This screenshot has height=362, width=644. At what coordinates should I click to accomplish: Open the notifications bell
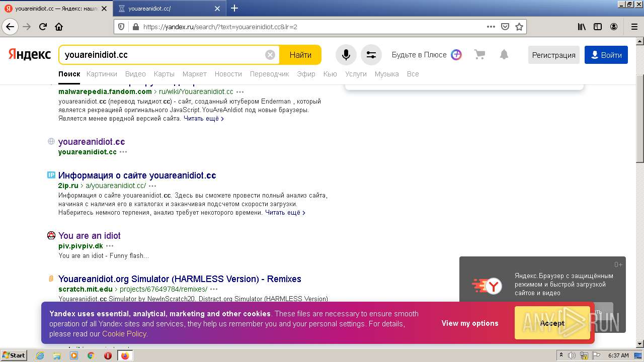[504, 55]
